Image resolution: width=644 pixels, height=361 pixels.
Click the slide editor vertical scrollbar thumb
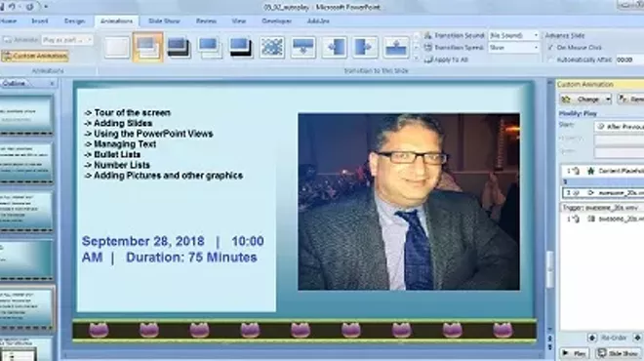click(x=549, y=270)
